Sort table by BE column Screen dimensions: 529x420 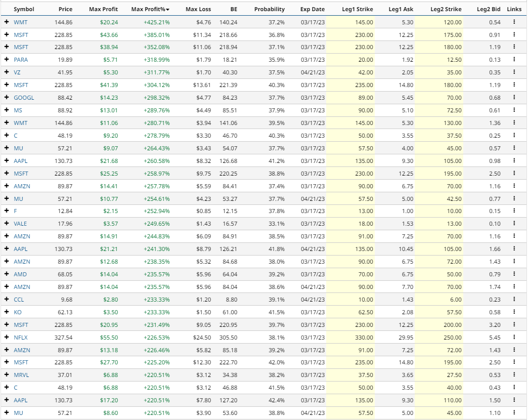(234, 9)
